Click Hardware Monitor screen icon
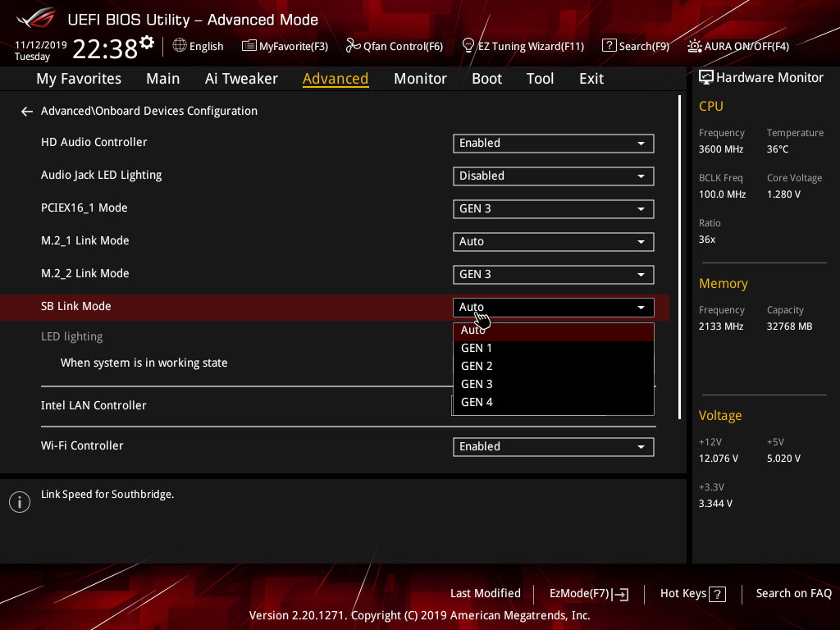Image resolution: width=840 pixels, height=630 pixels. [x=706, y=78]
